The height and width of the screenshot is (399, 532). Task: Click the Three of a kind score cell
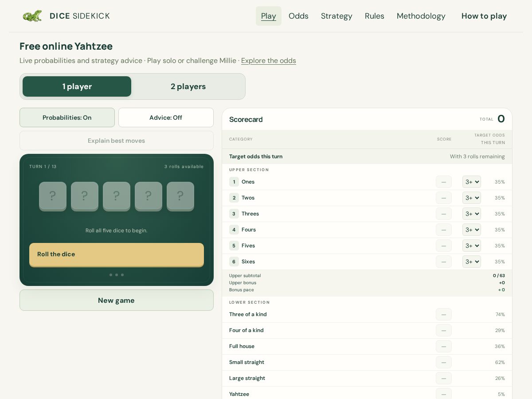pyautogui.click(x=444, y=314)
